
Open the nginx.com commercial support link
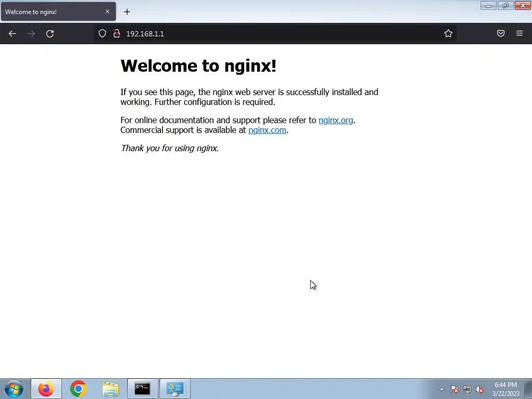click(267, 130)
